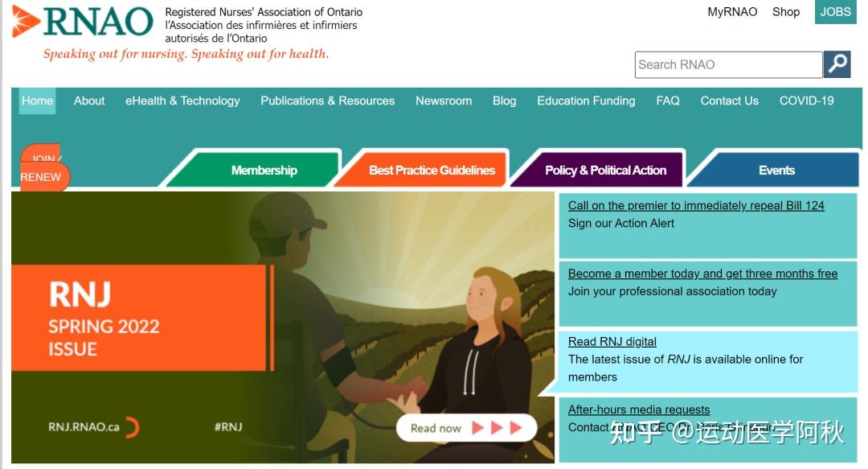Click the RNAO logo
The height and width of the screenshot is (469, 868).
pyautogui.click(x=82, y=22)
